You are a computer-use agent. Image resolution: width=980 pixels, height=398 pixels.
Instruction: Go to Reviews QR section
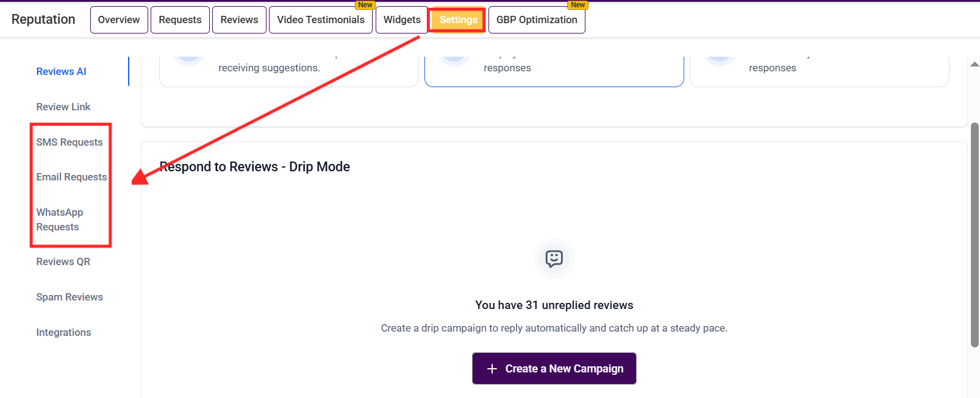click(63, 261)
